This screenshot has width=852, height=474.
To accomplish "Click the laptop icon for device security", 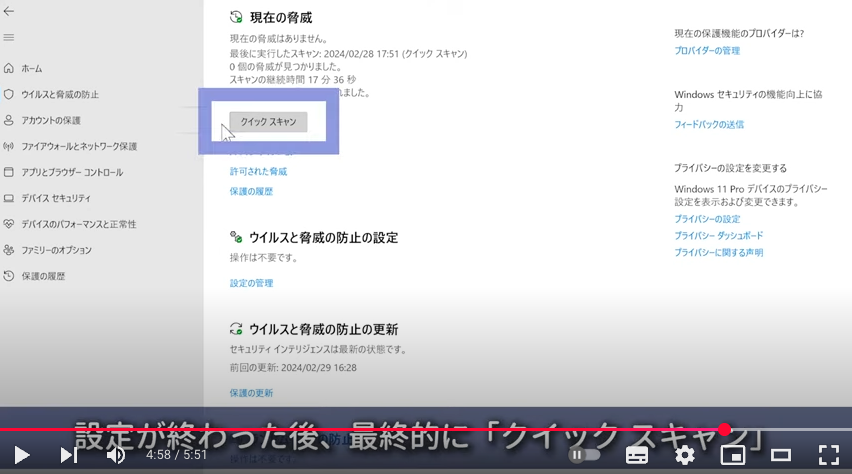I will click(9, 198).
